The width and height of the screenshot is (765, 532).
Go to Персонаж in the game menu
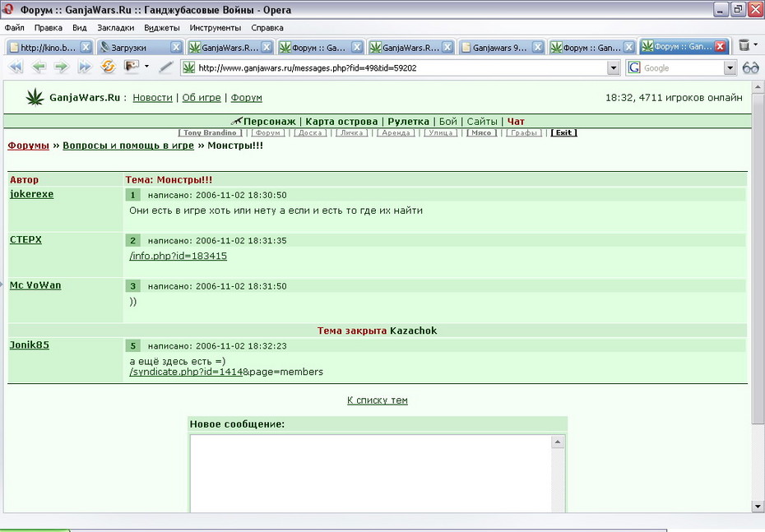[269, 122]
